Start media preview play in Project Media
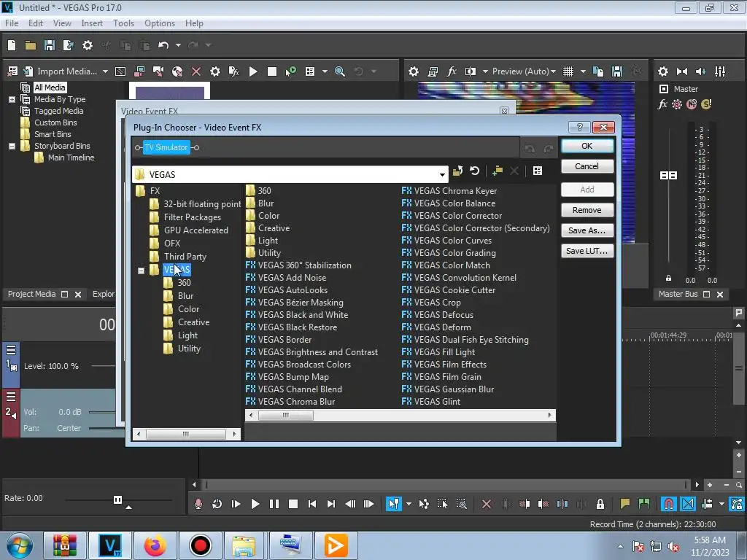Viewport: 747px width, 560px height. [253, 71]
